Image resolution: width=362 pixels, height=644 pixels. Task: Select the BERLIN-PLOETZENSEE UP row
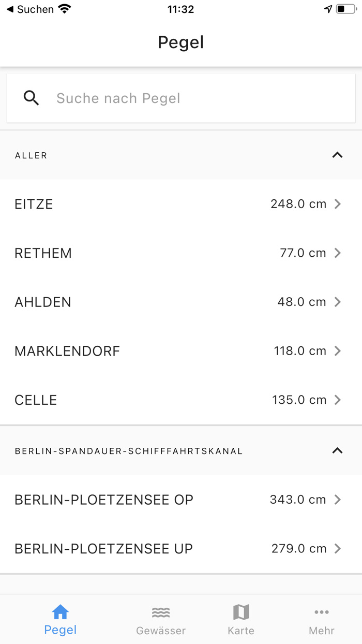(181, 548)
